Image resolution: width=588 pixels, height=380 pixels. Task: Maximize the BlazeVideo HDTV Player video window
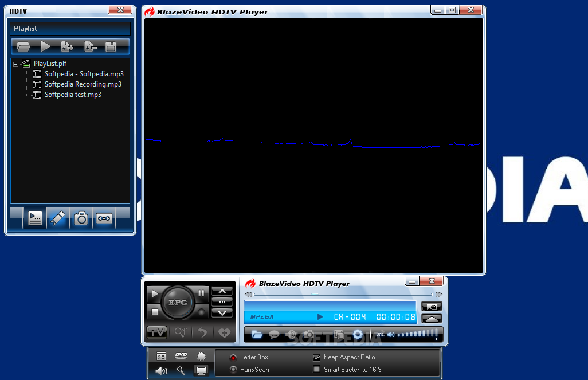(x=452, y=10)
